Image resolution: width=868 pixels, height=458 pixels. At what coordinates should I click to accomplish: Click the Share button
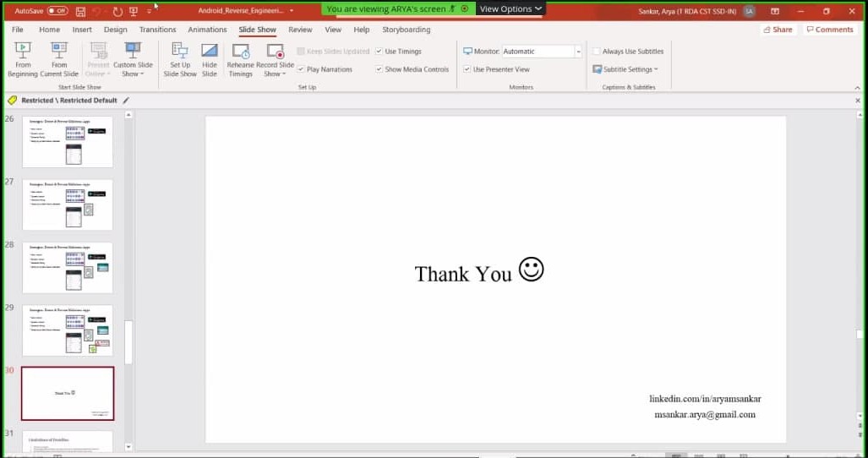(x=778, y=30)
